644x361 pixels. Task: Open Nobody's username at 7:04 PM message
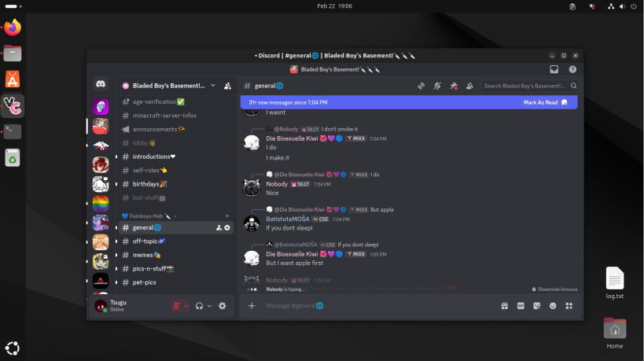(277, 184)
